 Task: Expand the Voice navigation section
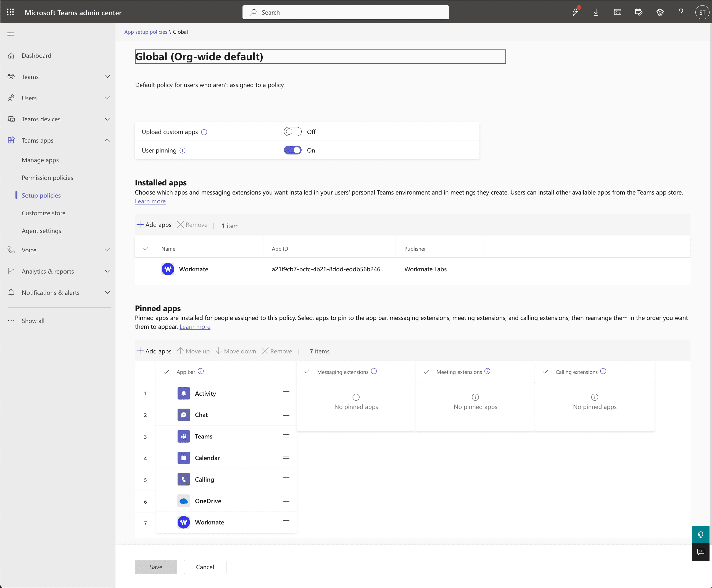(107, 250)
